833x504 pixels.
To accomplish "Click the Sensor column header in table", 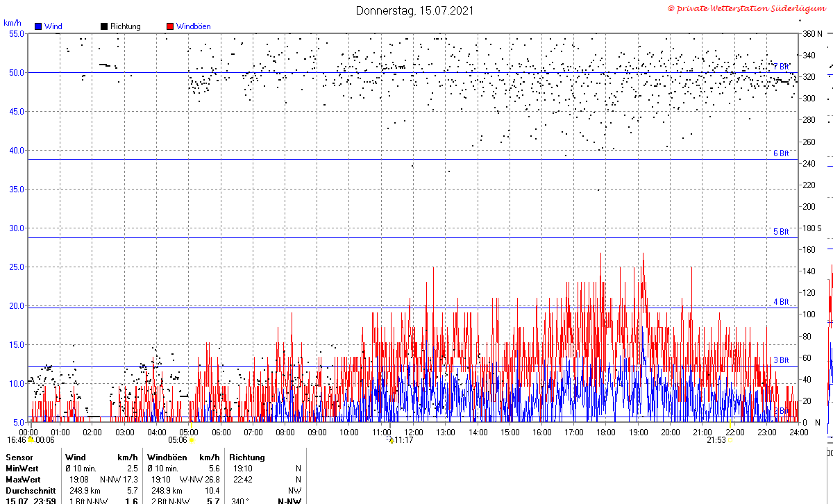I will 19,457.
